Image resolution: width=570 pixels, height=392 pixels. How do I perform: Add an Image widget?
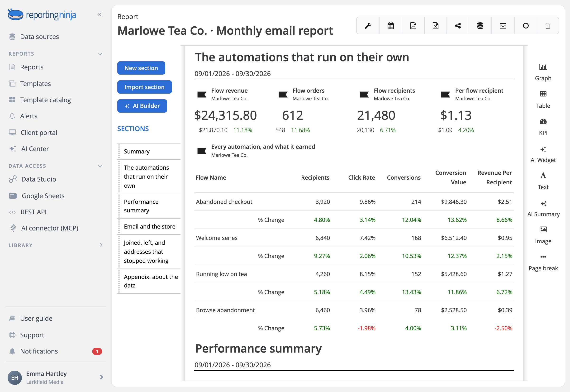[543, 235]
